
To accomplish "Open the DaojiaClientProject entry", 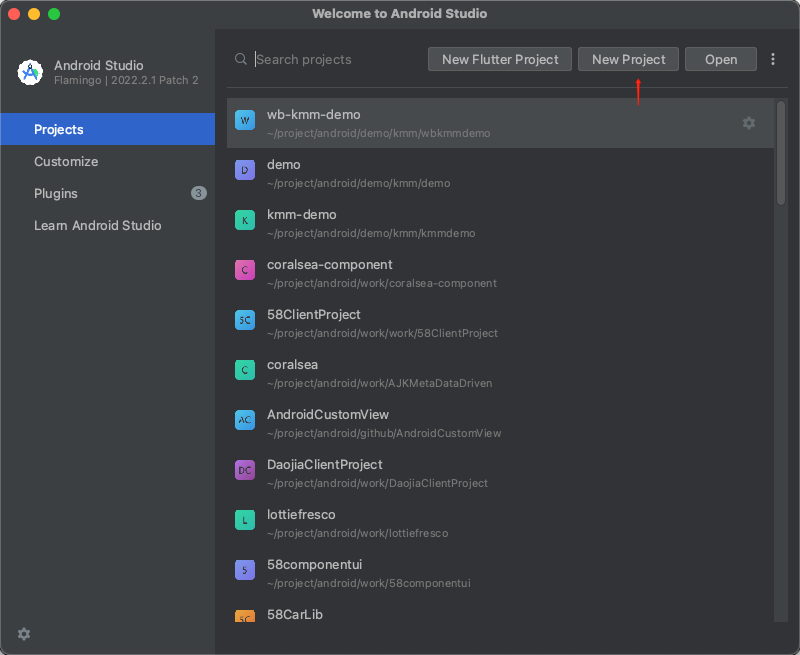I will 500,473.
